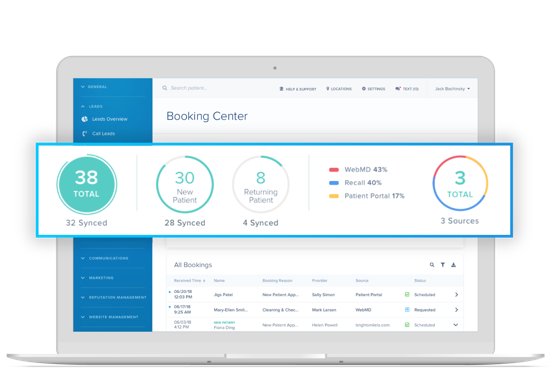Viewport: 555px width, 370px height.
Task: Click provider Sally Simon
Action: click(x=323, y=295)
